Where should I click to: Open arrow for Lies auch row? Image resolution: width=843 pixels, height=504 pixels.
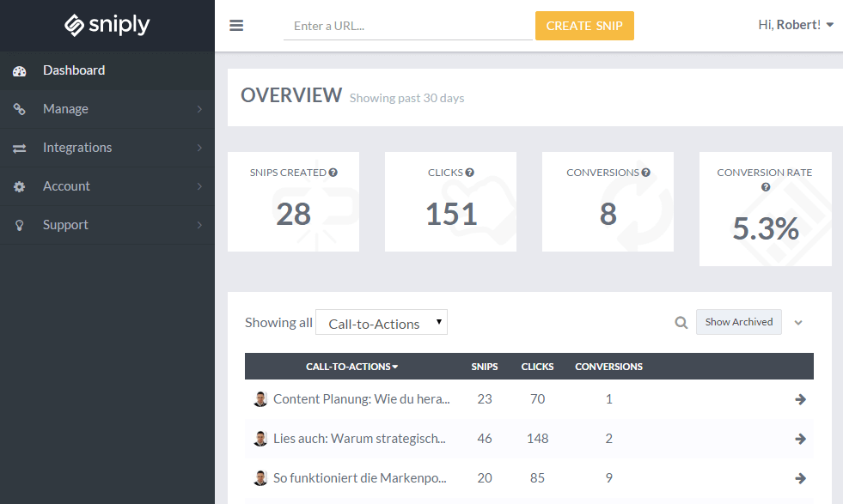(x=800, y=439)
